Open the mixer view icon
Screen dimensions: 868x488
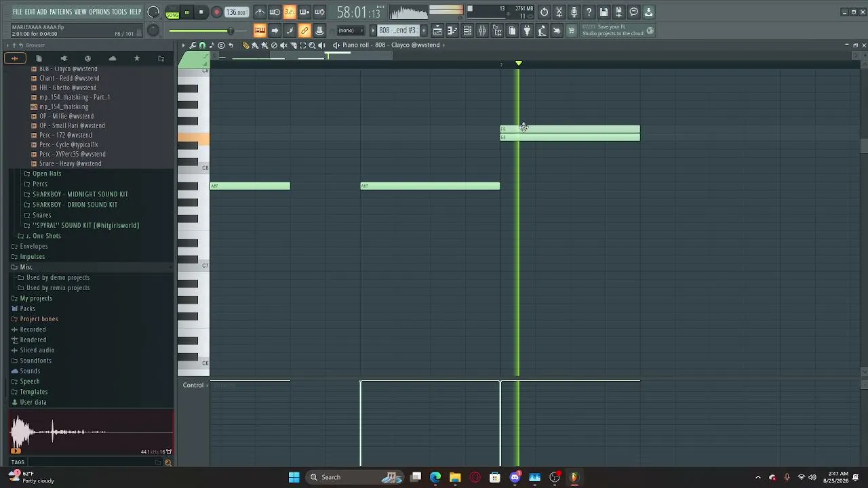pyautogui.click(x=482, y=30)
